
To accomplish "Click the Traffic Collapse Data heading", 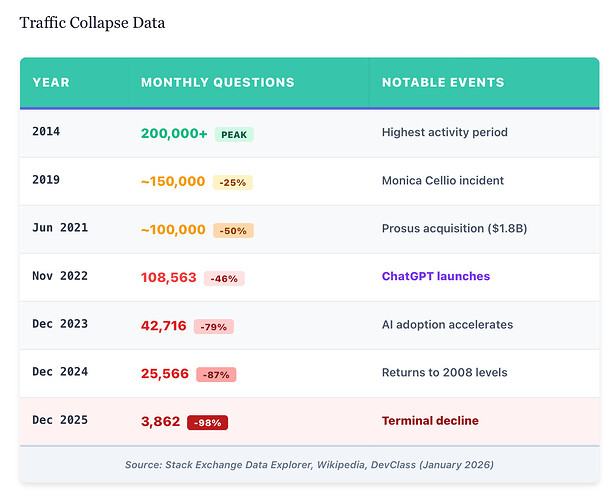I will (x=92, y=23).
